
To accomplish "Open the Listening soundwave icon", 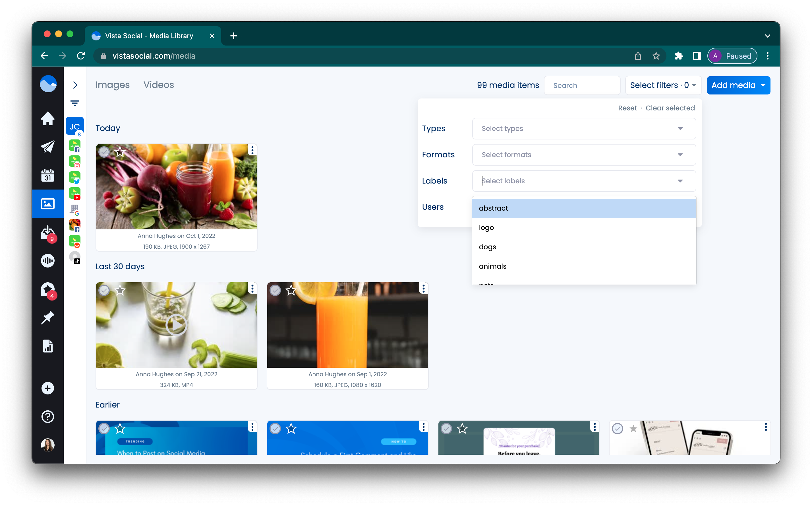I will tap(48, 261).
